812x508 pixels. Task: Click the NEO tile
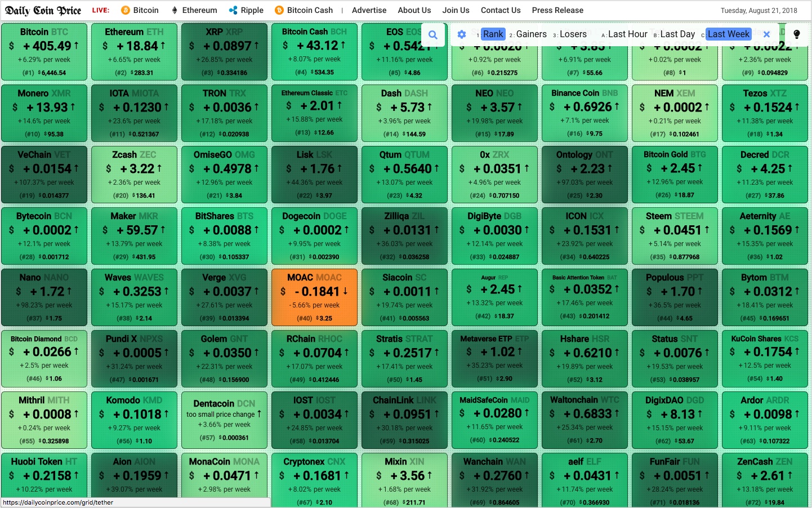[495, 113]
